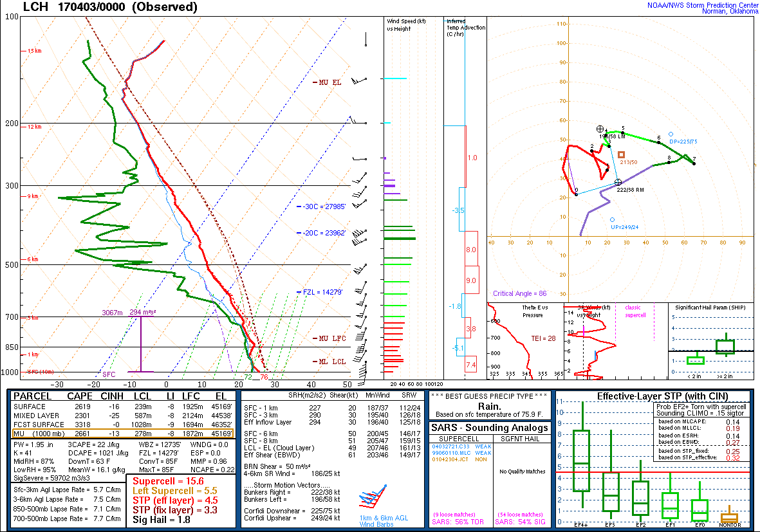Select the FCST SURFACE parcel row

(122, 425)
